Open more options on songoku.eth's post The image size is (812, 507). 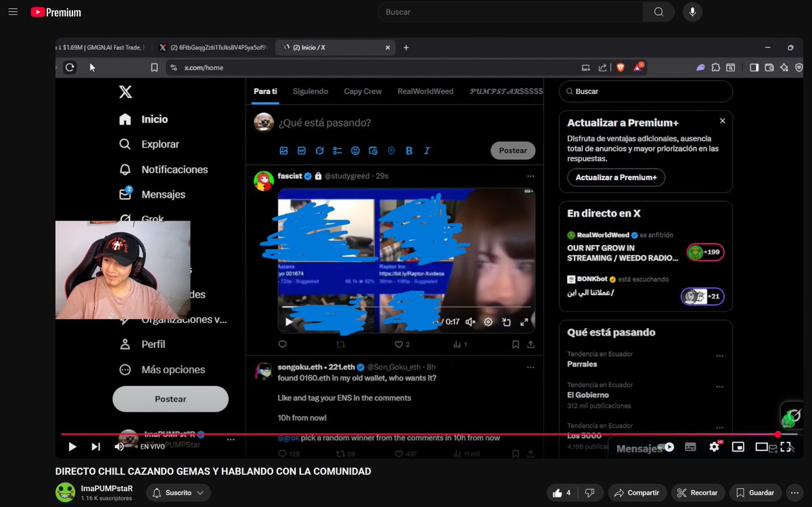[531, 367]
